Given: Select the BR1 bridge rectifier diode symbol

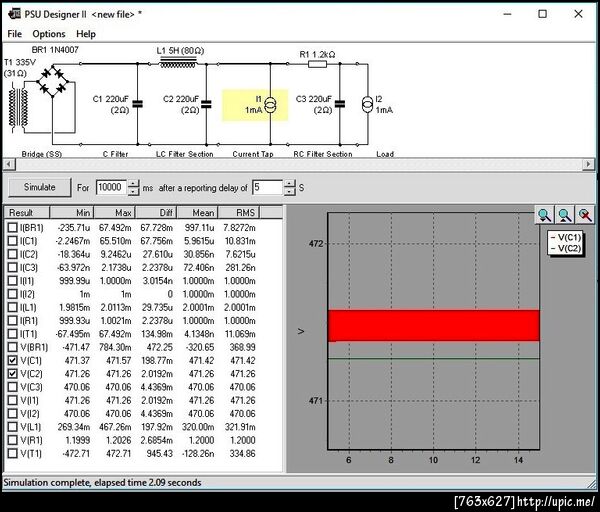Looking at the screenshot, I should (x=52, y=82).
